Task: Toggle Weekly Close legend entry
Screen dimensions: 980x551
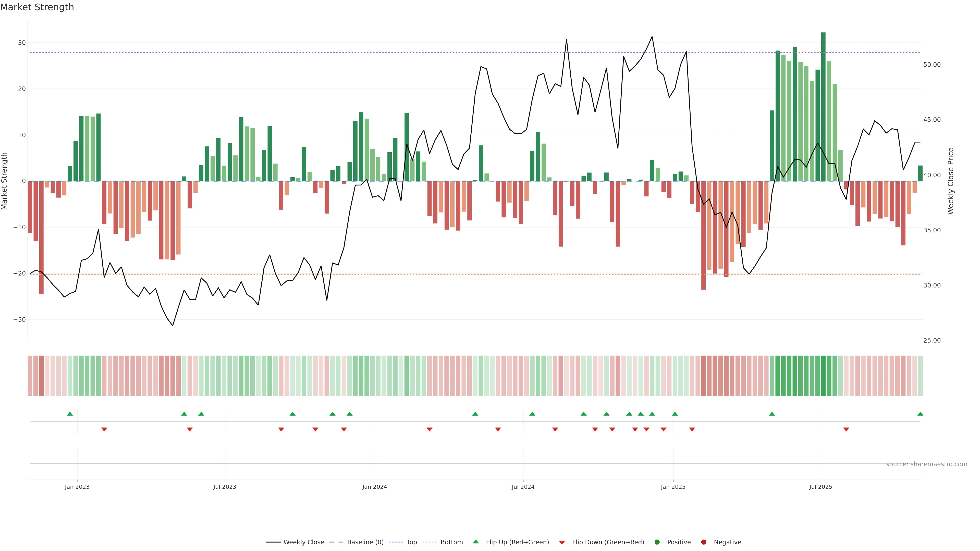Action: click(x=303, y=542)
